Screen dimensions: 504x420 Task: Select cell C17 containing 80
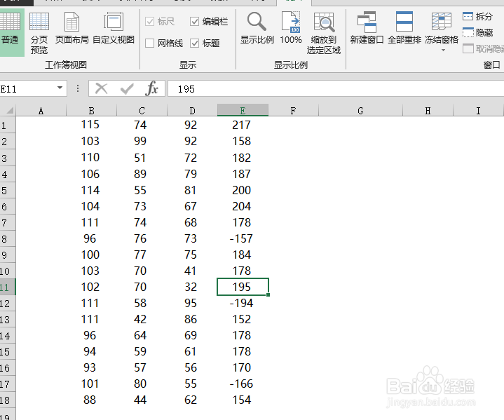coord(142,384)
